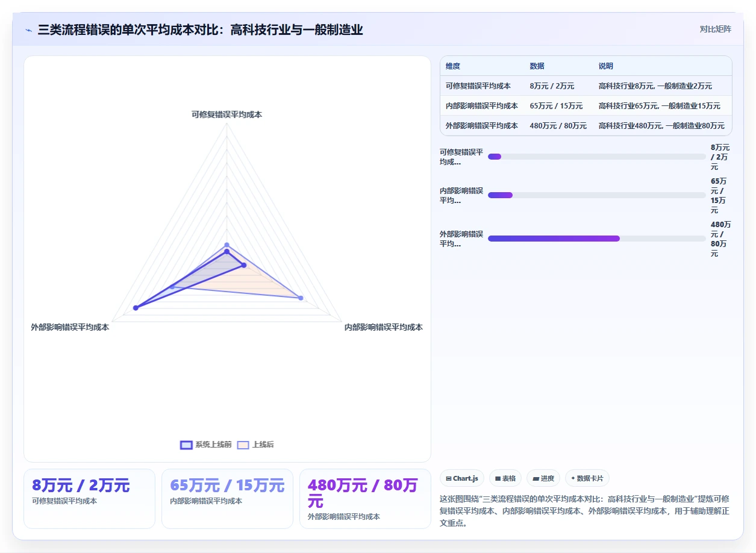Image resolution: width=756 pixels, height=553 pixels.
Task: Select the 数据卡片 tag
Action: coord(587,478)
